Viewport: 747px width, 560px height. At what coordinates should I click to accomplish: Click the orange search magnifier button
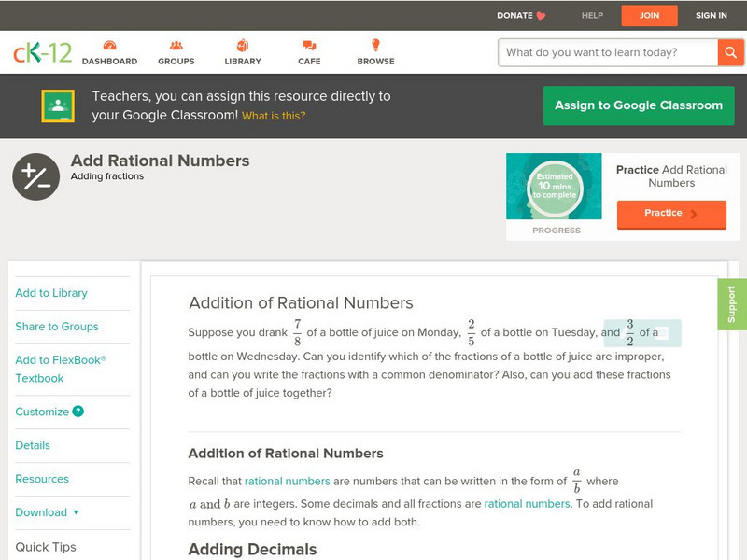coord(730,52)
